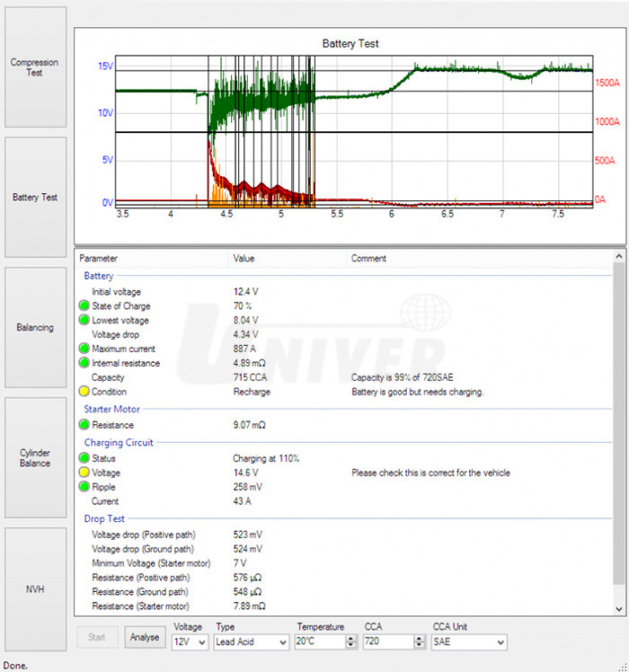Image resolution: width=629 pixels, height=672 pixels.
Task: Click the green Ripple status indicator
Action: tap(84, 487)
